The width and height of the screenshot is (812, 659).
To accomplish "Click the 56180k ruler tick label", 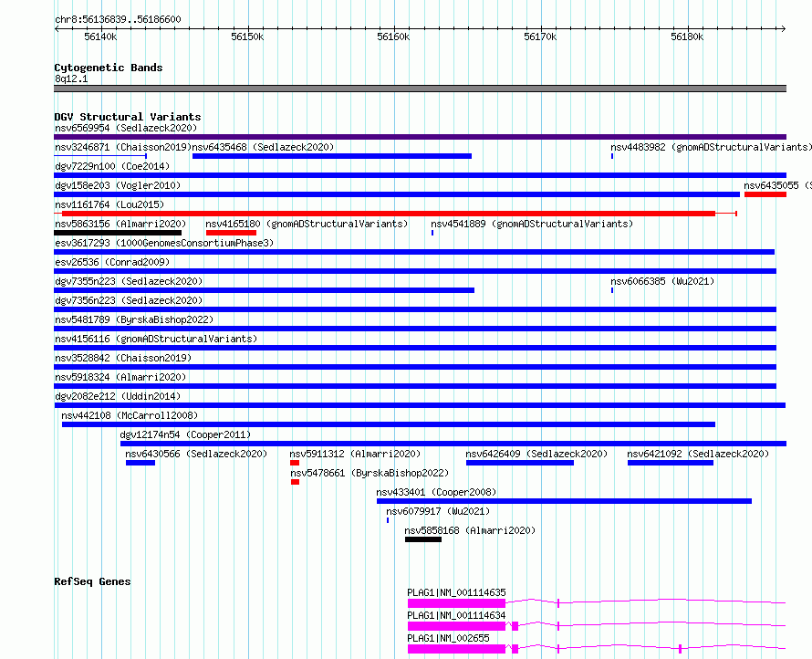I will [x=687, y=37].
